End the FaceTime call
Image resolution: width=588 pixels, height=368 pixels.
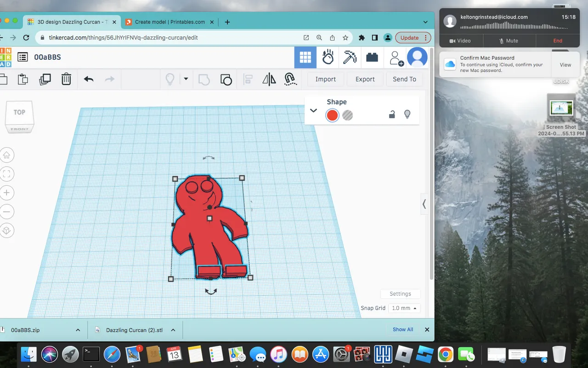[x=558, y=40]
